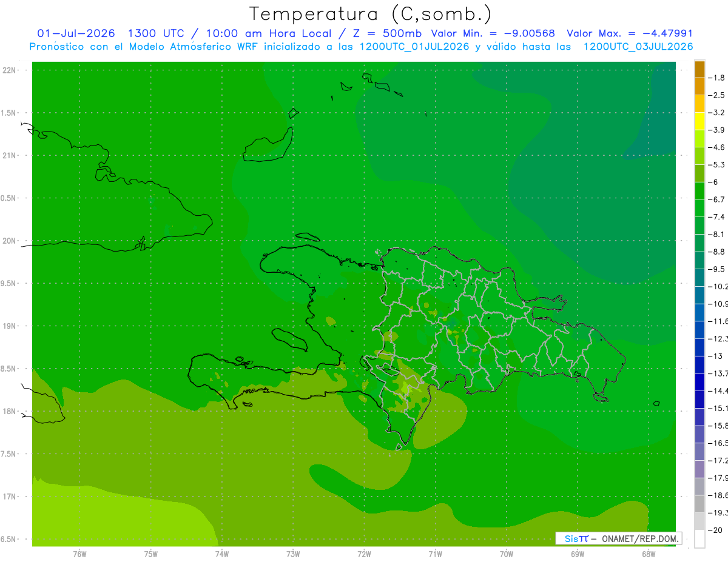Click the '6.5N' latitude label
The height and width of the screenshot is (562, 728).
[x=9, y=539]
